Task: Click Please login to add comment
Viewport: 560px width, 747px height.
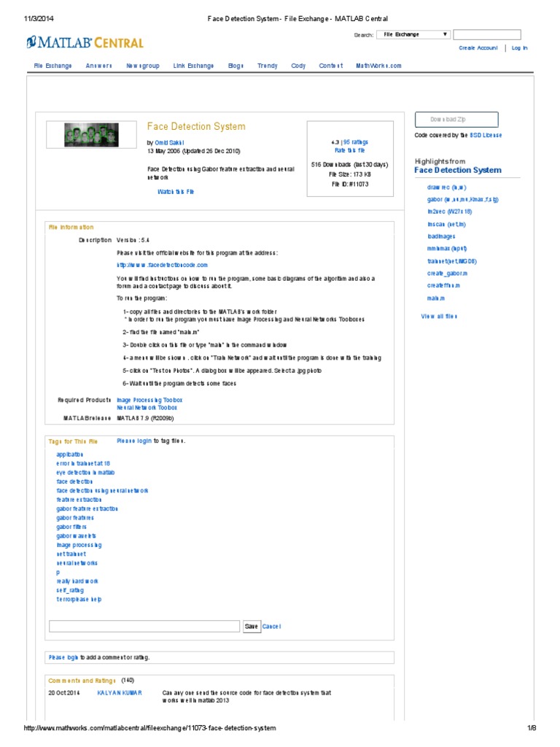Action: click(x=63, y=657)
